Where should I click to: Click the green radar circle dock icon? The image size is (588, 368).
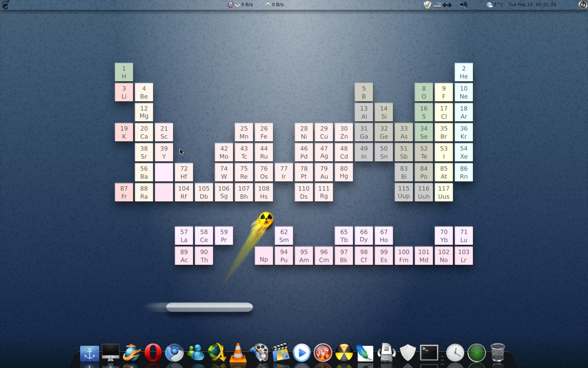click(477, 353)
